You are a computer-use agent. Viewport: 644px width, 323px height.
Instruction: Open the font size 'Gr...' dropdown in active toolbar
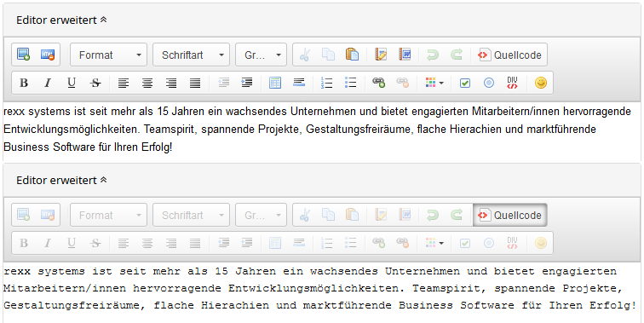pyautogui.click(x=261, y=55)
